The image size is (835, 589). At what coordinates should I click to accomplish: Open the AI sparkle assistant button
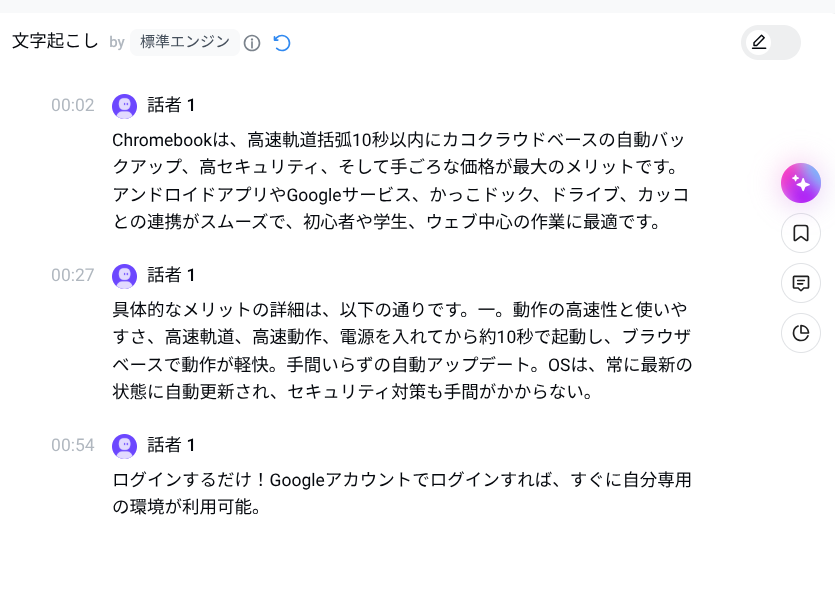(x=800, y=183)
